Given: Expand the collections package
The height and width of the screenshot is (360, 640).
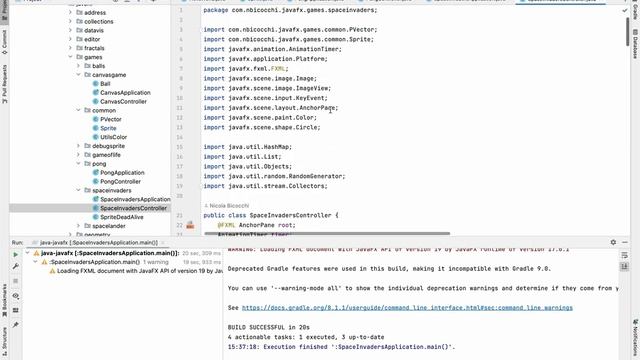Looking at the screenshot, I should 70,22.
